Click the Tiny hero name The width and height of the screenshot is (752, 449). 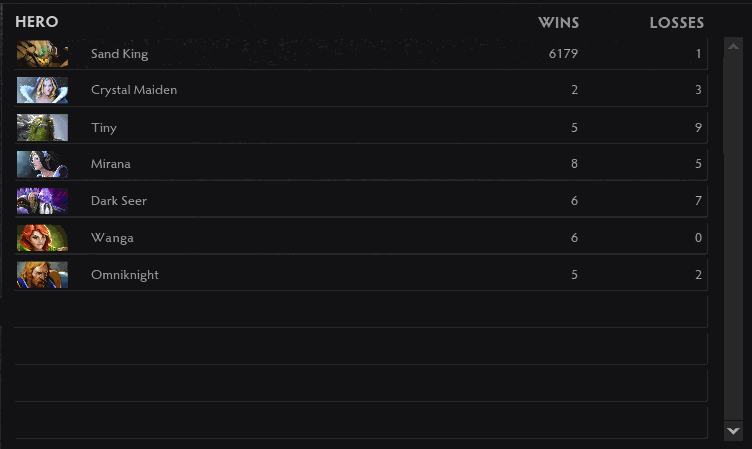pos(104,127)
